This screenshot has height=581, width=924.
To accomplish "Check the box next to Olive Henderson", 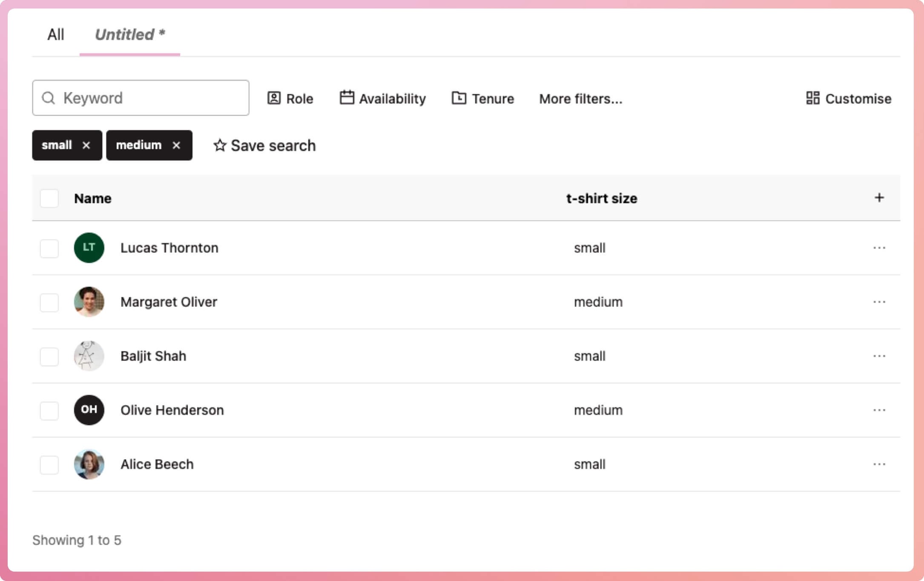I will 49,410.
